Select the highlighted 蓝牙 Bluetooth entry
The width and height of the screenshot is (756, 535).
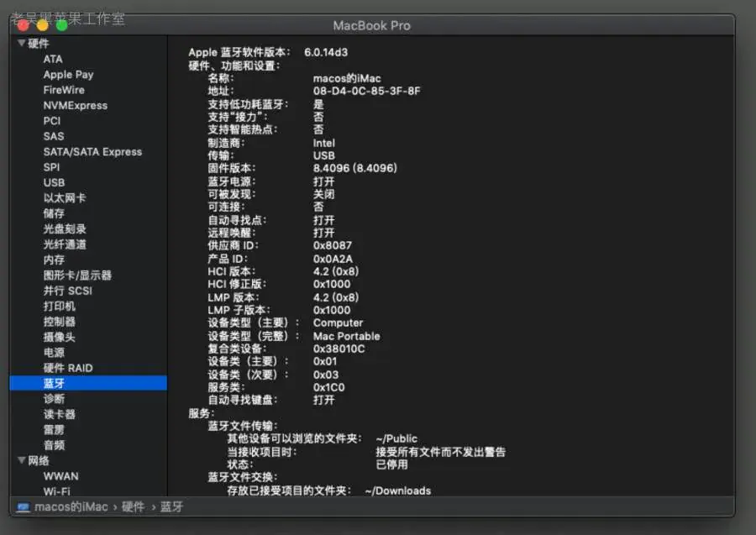pyautogui.click(x=88, y=383)
